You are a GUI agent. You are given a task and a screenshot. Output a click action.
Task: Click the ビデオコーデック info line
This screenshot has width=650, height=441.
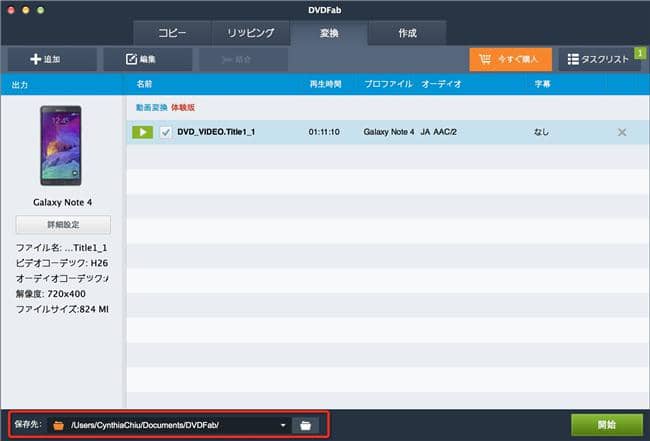pos(62,263)
